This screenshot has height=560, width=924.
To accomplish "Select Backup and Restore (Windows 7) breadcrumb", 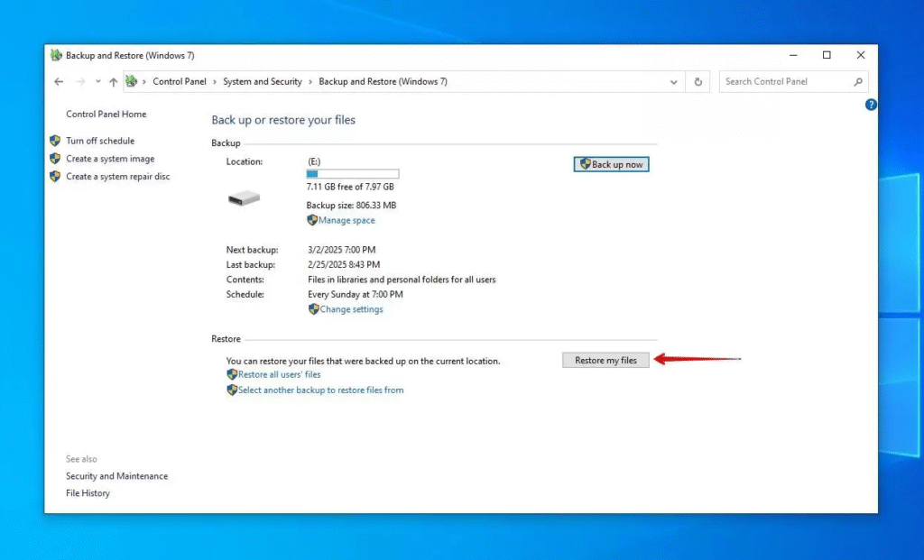I will tap(383, 81).
